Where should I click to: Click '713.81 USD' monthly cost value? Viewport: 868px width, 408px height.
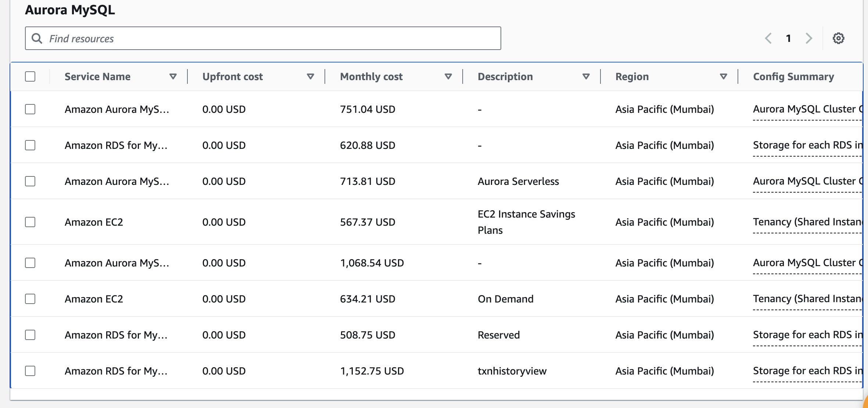pos(367,181)
